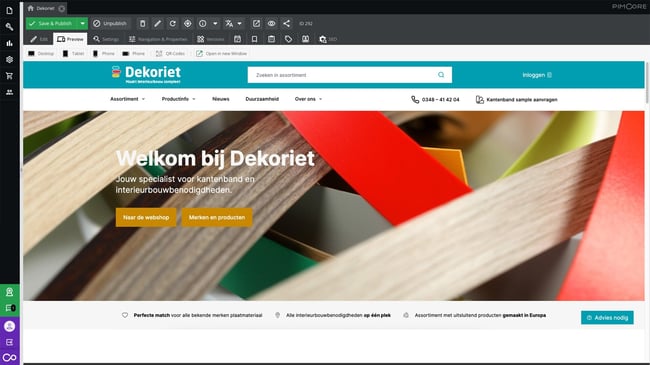Click the rename pencil icon in toolbar
The height and width of the screenshot is (365, 650).
point(158,24)
